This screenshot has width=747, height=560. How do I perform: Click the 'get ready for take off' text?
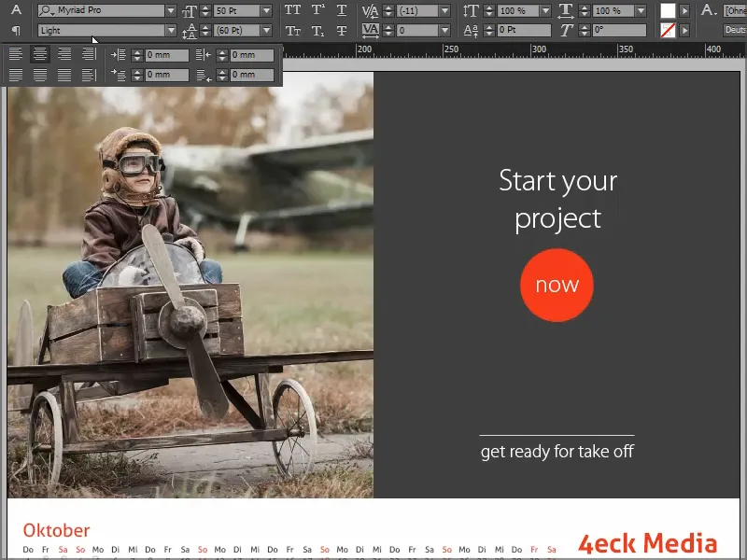coord(557,452)
